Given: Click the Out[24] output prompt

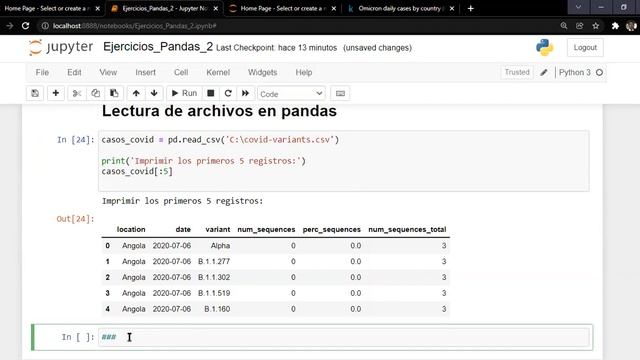Looking at the screenshot, I should pyautogui.click(x=75, y=219).
